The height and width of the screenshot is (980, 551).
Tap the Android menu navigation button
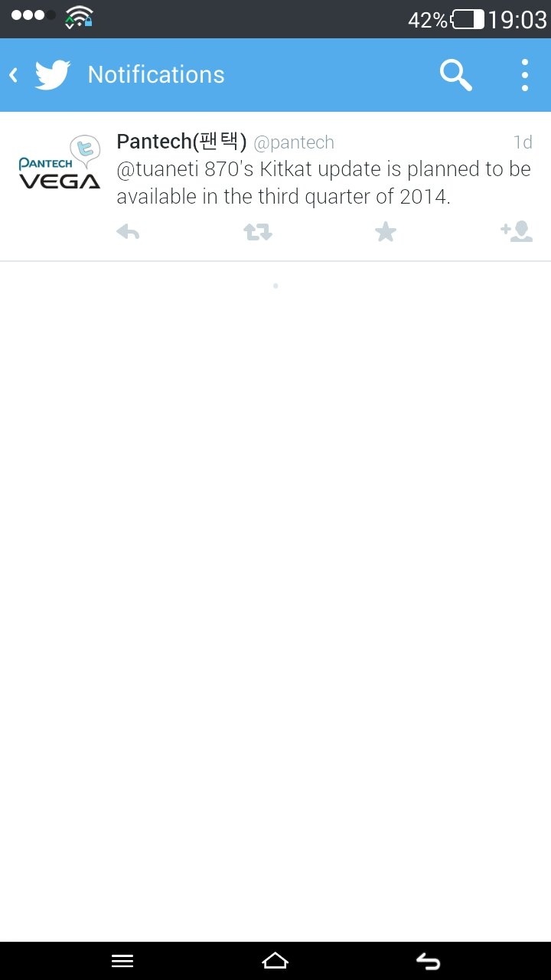pyautogui.click(x=122, y=961)
